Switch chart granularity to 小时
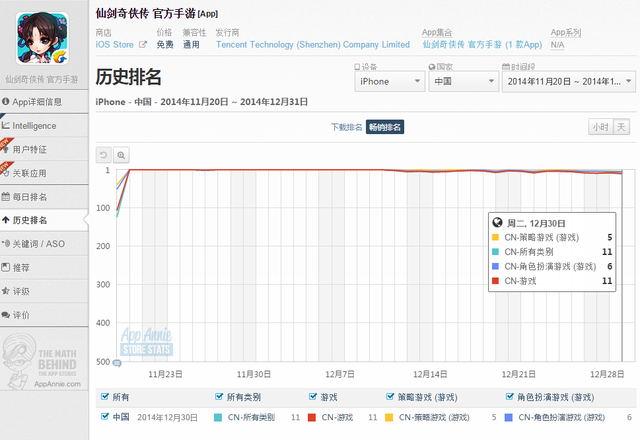This screenshot has width=640, height=440. [x=600, y=127]
